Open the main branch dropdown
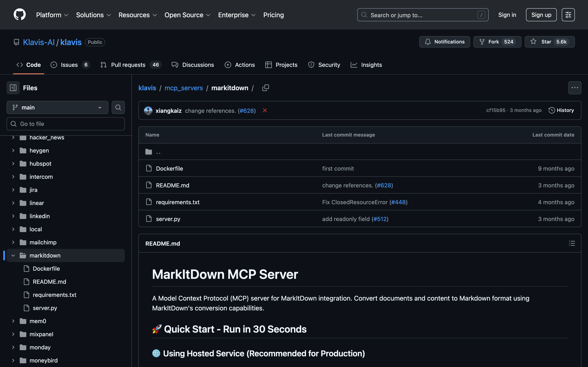 click(57, 107)
